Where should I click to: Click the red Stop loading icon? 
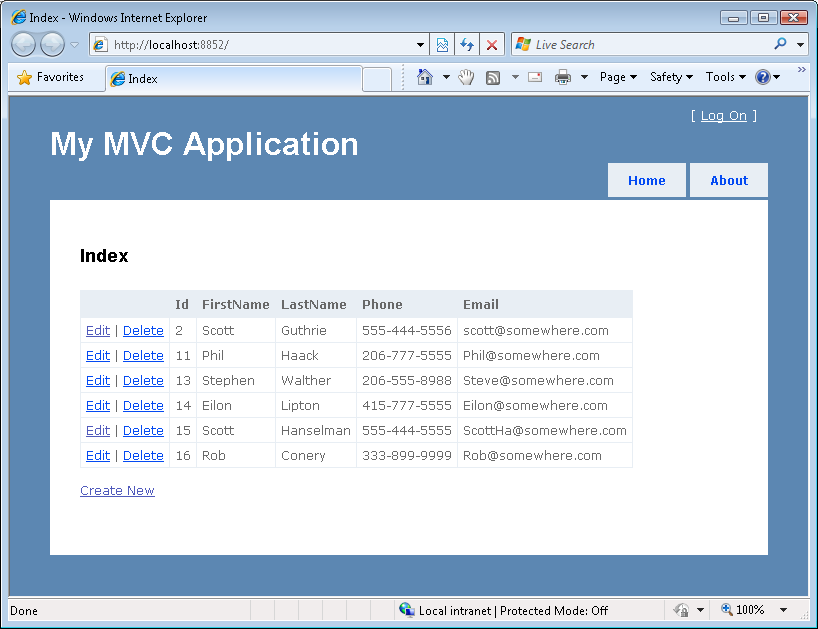coord(492,45)
